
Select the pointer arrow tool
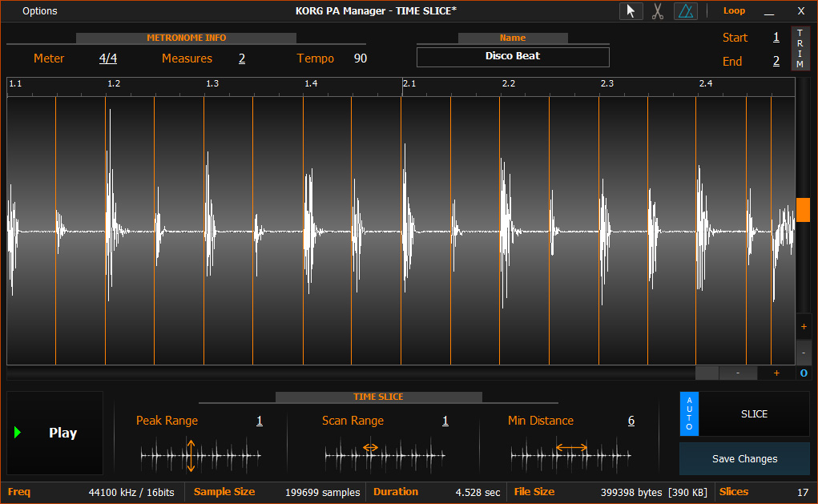coord(631,11)
